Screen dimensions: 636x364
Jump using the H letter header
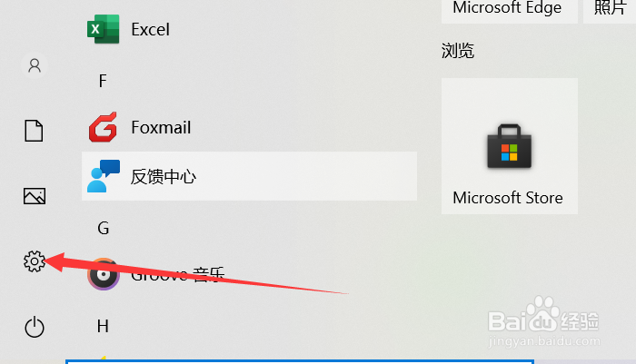103,326
